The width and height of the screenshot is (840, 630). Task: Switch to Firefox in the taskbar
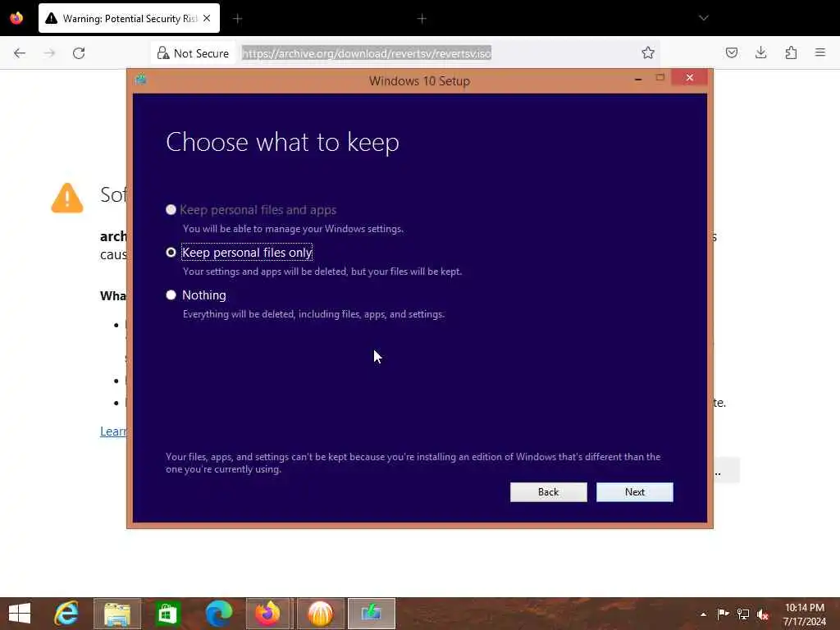(x=267, y=614)
